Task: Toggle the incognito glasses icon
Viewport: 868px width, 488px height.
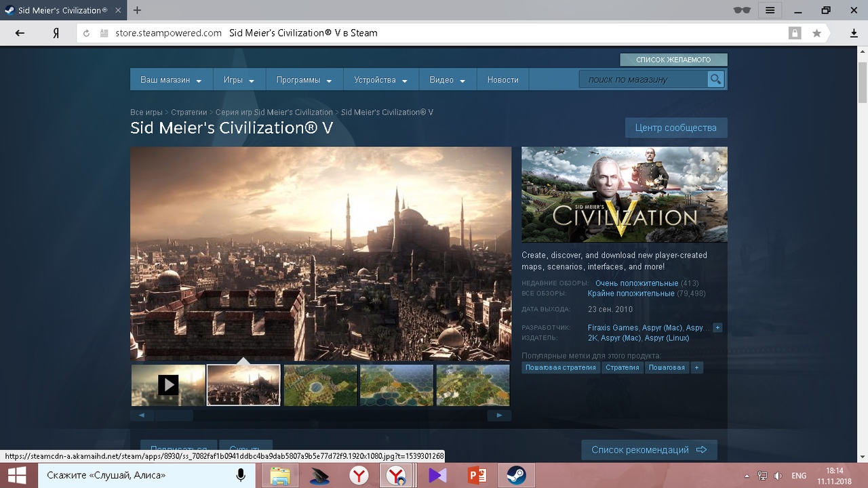Action: point(743,10)
